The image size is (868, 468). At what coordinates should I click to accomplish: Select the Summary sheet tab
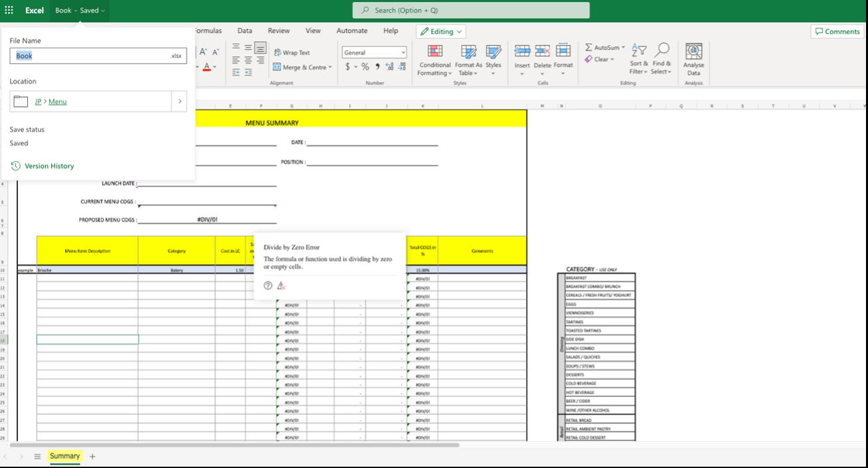pos(64,456)
